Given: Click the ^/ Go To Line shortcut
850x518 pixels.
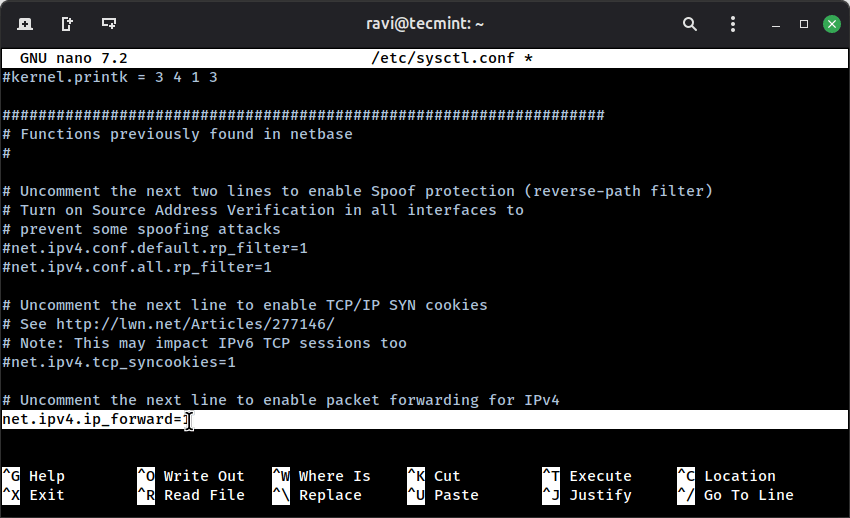Looking at the screenshot, I should pos(735,495).
